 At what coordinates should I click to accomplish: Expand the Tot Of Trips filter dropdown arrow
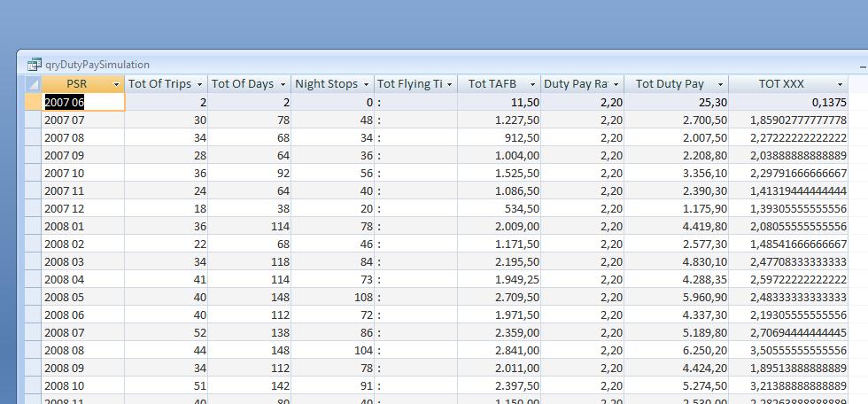coord(199,84)
